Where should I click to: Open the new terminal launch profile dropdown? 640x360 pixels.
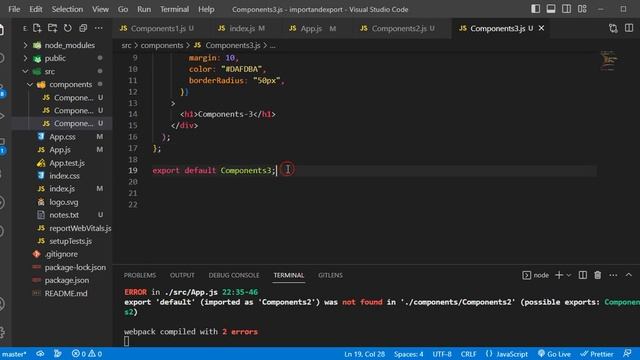tap(569, 276)
